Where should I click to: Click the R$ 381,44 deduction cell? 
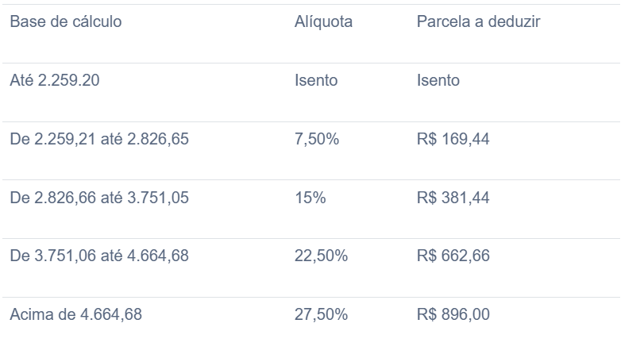click(453, 198)
